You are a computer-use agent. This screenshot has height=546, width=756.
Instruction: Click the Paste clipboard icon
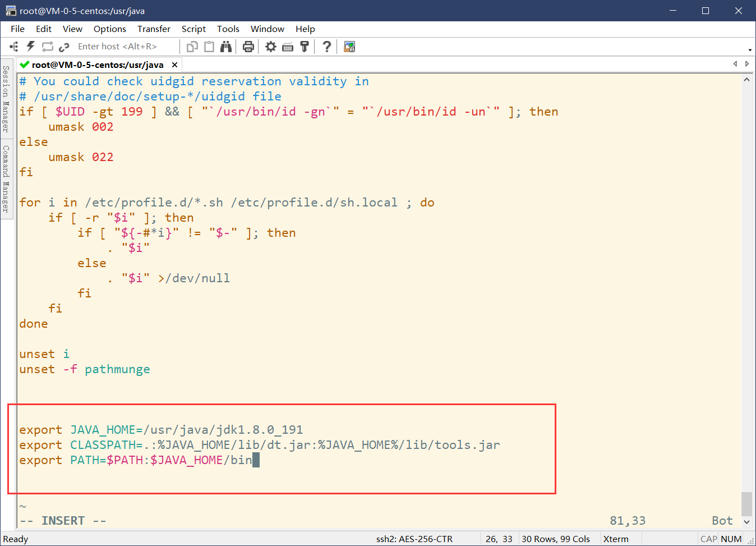(209, 47)
